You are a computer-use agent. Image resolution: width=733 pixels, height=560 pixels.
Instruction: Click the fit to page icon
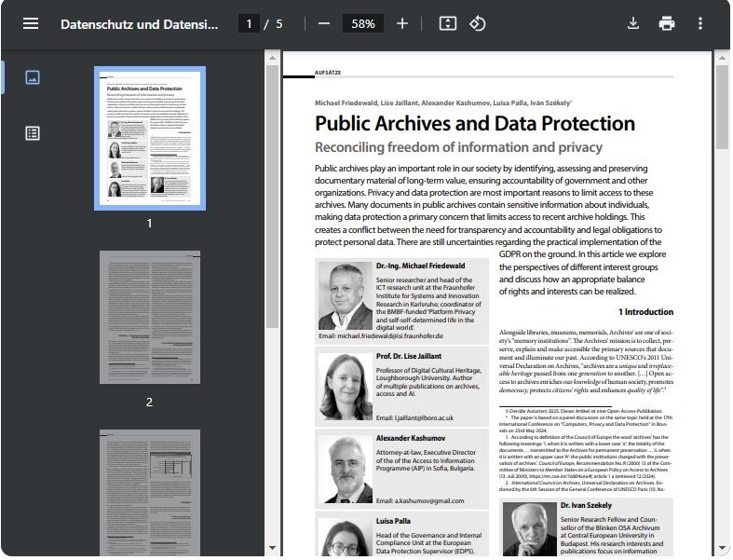pos(448,24)
